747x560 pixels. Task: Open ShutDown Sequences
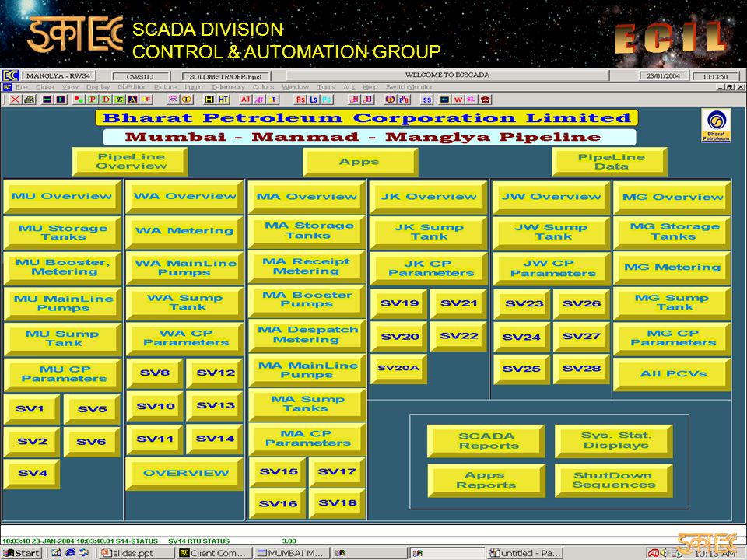click(614, 481)
